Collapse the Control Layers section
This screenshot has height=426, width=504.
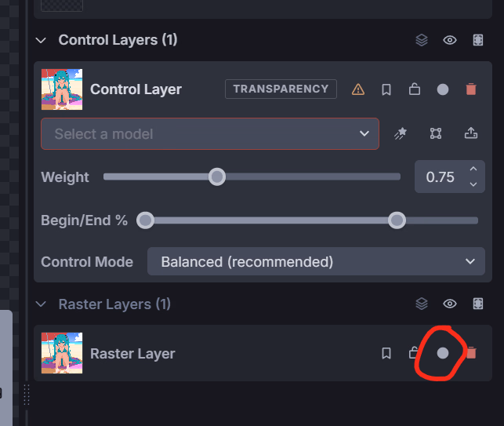pyautogui.click(x=41, y=40)
